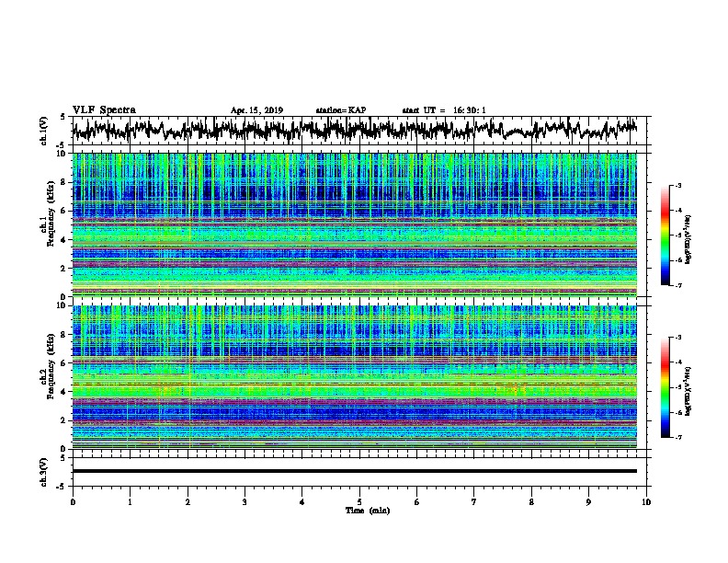
Task: Click the "station=KAP" header text
Action: pyautogui.click(x=341, y=110)
